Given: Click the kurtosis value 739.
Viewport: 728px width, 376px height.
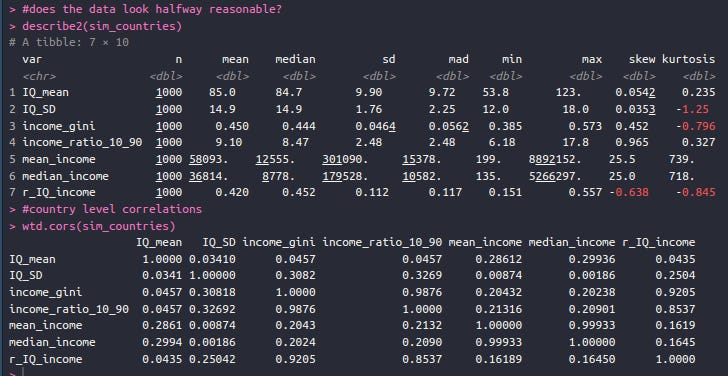Looking at the screenshot, I should 682,159.
